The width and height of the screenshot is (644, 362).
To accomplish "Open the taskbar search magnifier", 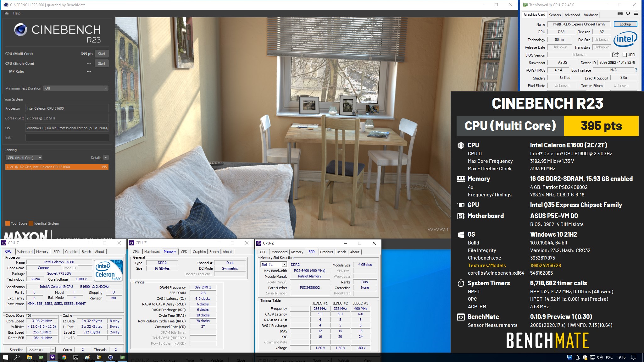I will point(17,357).
